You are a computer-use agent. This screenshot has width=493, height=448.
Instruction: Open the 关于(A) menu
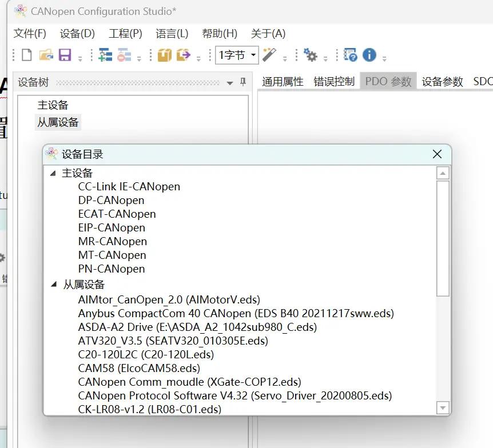268,33
